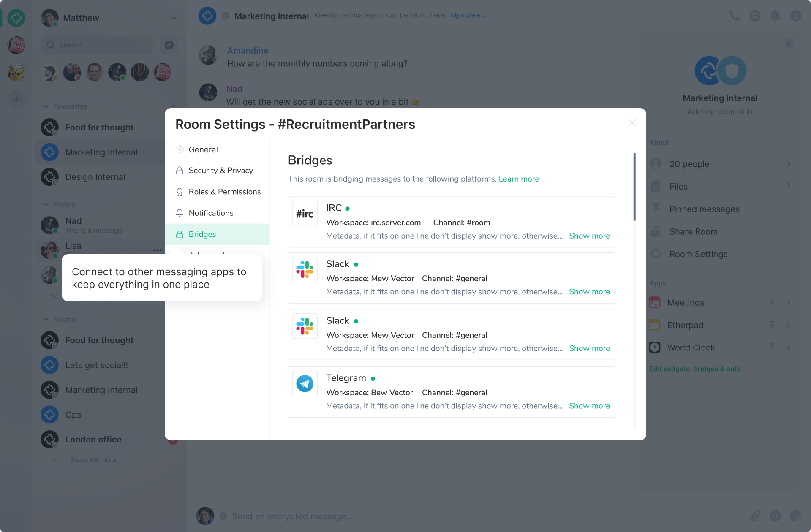
Task: Open Security & Privacy settings tab
Action: coord(220,171)
